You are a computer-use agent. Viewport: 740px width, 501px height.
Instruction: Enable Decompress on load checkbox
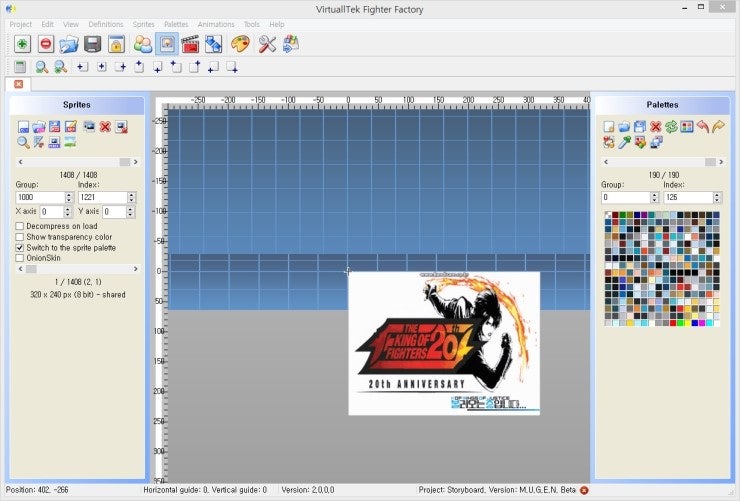[x=19, y=226]
